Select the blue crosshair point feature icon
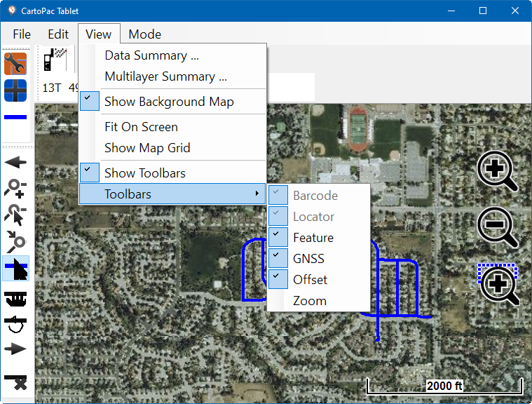Image resolution: width=532 pixels, height=404 pixels. click(15, 90)
